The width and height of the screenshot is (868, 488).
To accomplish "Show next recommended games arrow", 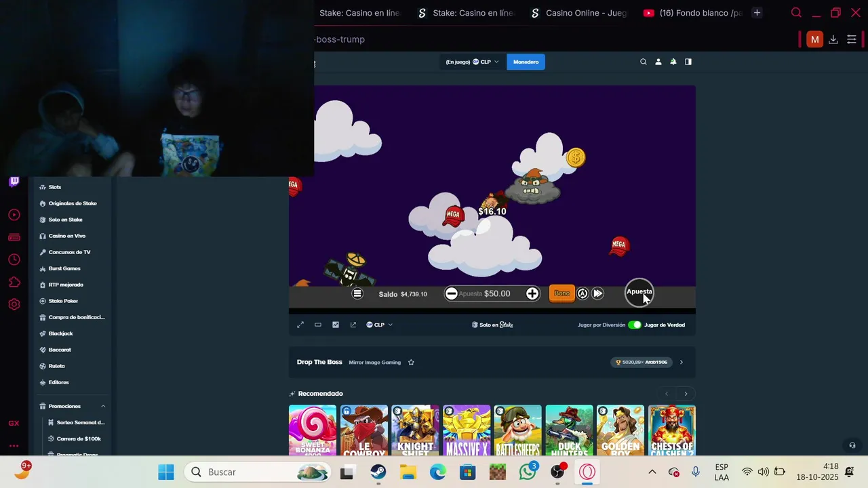I will [686, 394].
